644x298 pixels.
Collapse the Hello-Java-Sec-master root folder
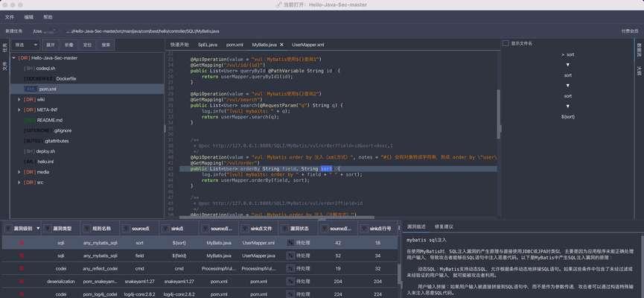13,58
